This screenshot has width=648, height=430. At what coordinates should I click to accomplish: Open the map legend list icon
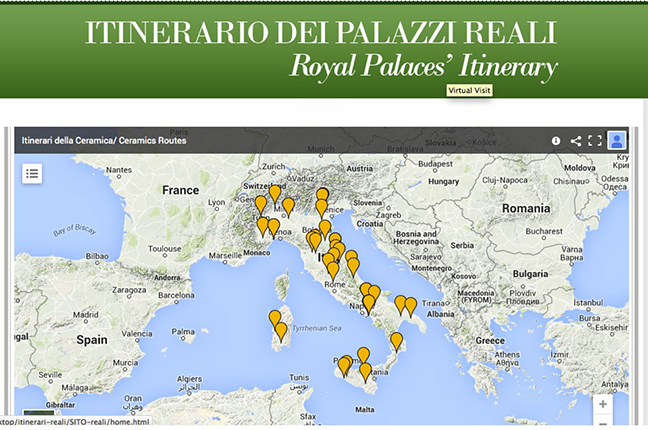coord(32,174)
